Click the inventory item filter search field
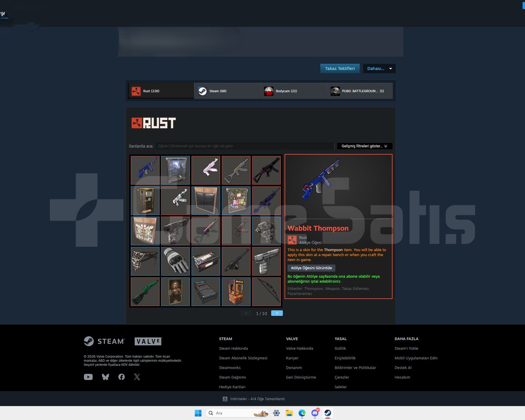 [245, 146]
